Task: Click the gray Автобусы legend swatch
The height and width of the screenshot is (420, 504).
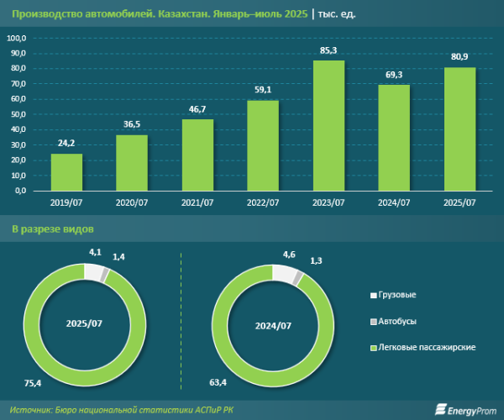Action: (374, 322)
